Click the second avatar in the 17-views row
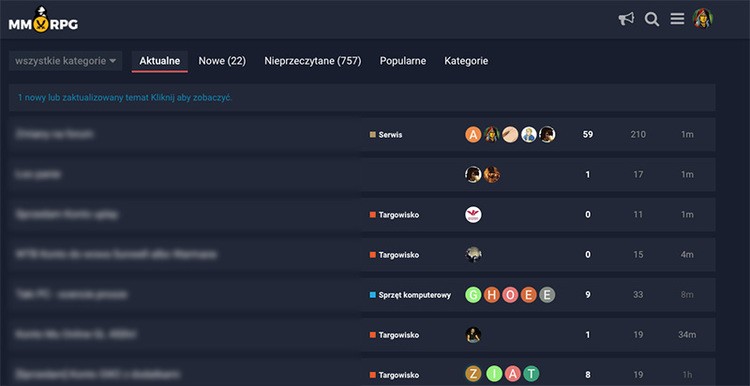This screenshot has width=750, height=386. 492,175
